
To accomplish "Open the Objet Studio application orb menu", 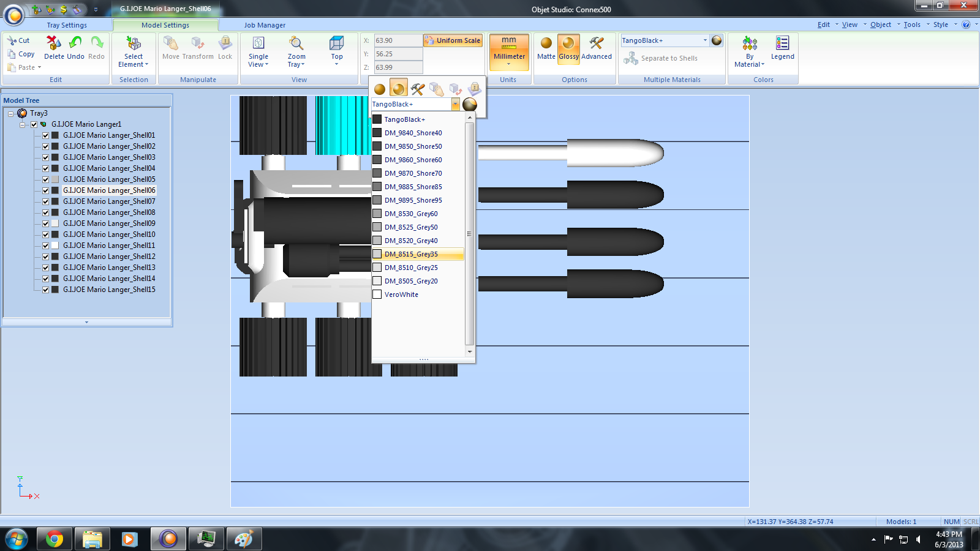I will pos(13,14).
